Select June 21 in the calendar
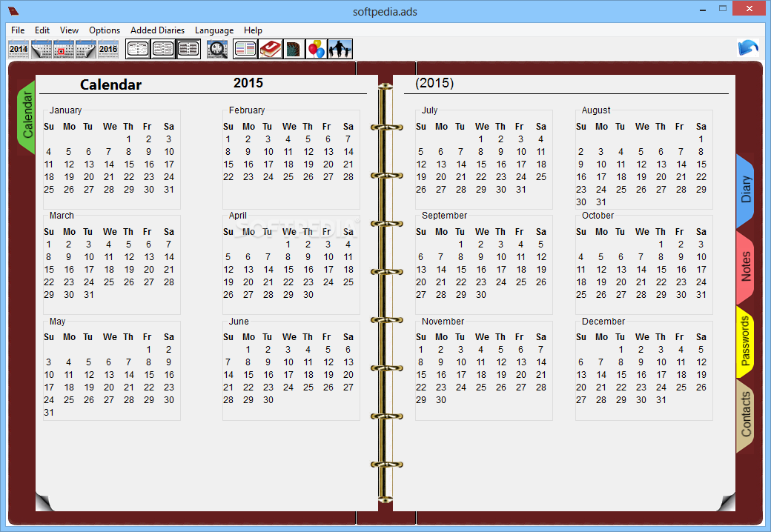Screen dimensions: 771x532 pos(228,388)
